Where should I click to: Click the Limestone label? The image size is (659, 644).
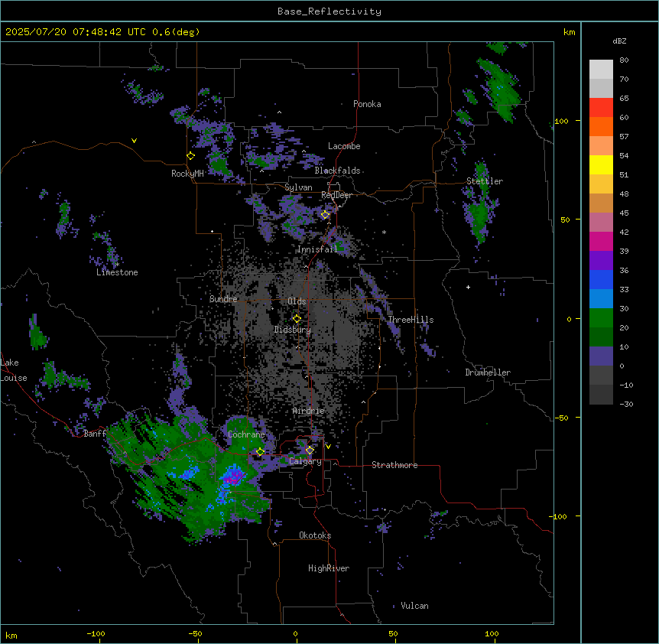(x=117, y=272)
